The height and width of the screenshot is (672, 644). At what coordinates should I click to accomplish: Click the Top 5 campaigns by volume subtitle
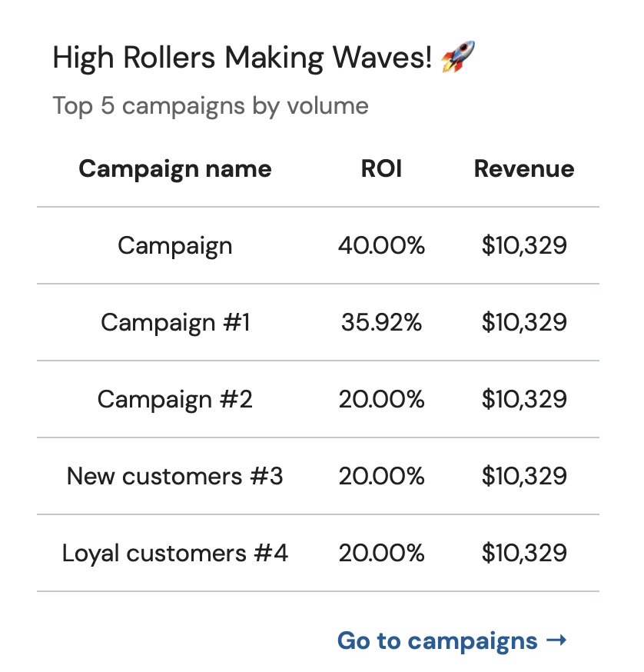point(211,106)
